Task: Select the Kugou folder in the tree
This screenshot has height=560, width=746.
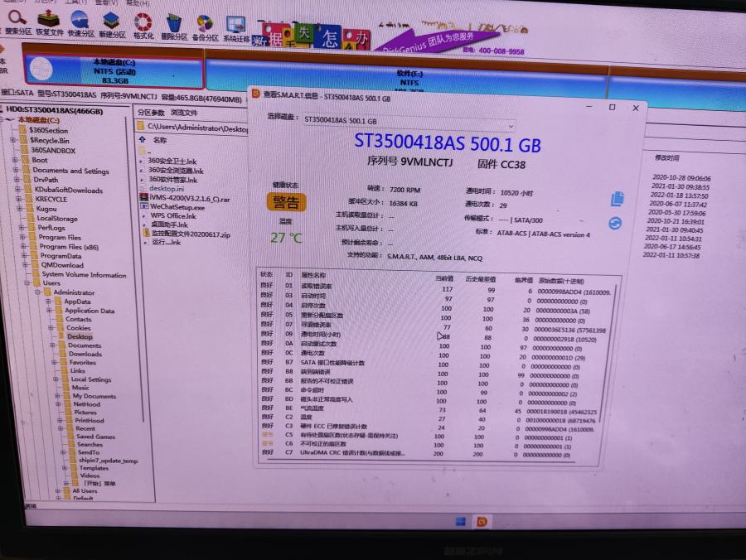Action: (x=46, y=208)
